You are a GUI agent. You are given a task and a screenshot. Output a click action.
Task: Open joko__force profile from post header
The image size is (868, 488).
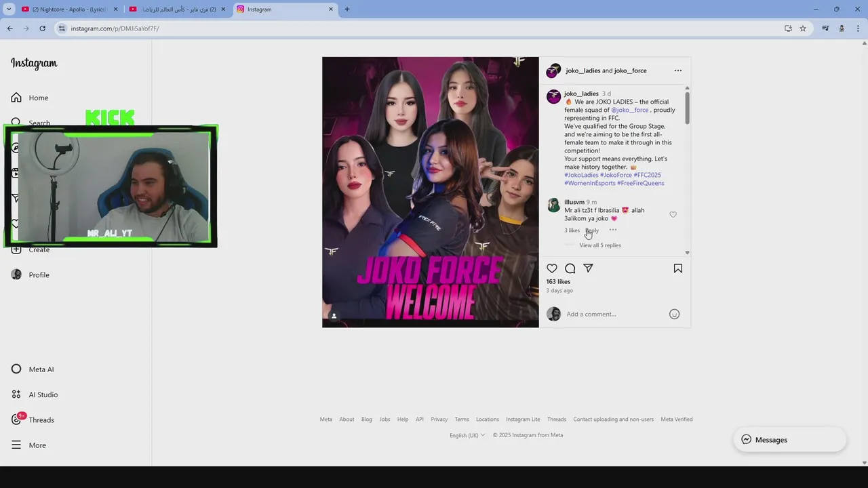(631, 70)
